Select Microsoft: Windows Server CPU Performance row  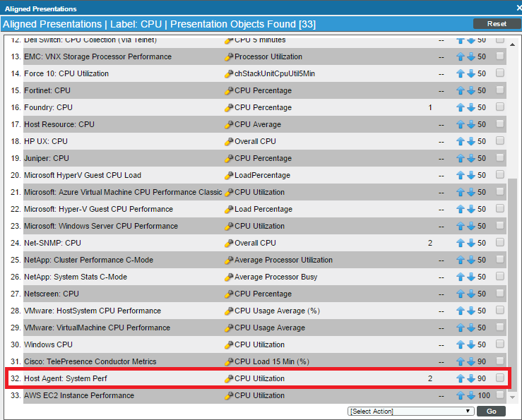click(101, 227)
